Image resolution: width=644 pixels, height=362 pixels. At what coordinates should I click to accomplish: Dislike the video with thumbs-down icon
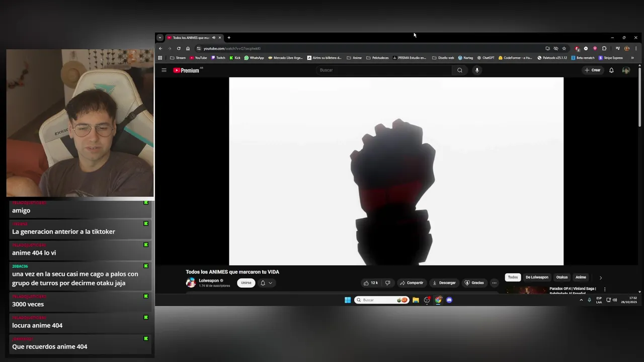[x=387, y=283]
